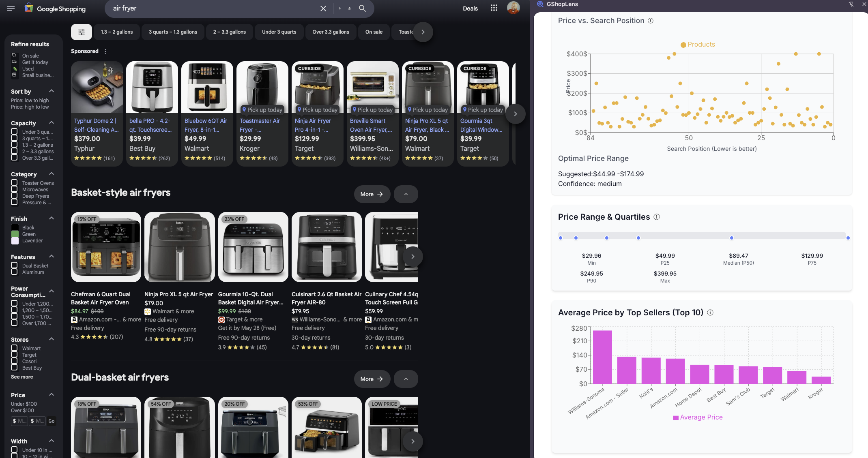This screenshot has height=458, width=868.
Task: Choose the Green finish swatch
Action: pos(15,234)
